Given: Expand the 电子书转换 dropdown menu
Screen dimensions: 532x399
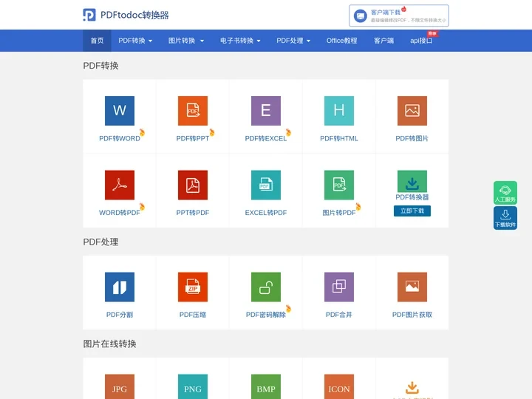Looking at the screenshot, I should click(x=240, y=41).
